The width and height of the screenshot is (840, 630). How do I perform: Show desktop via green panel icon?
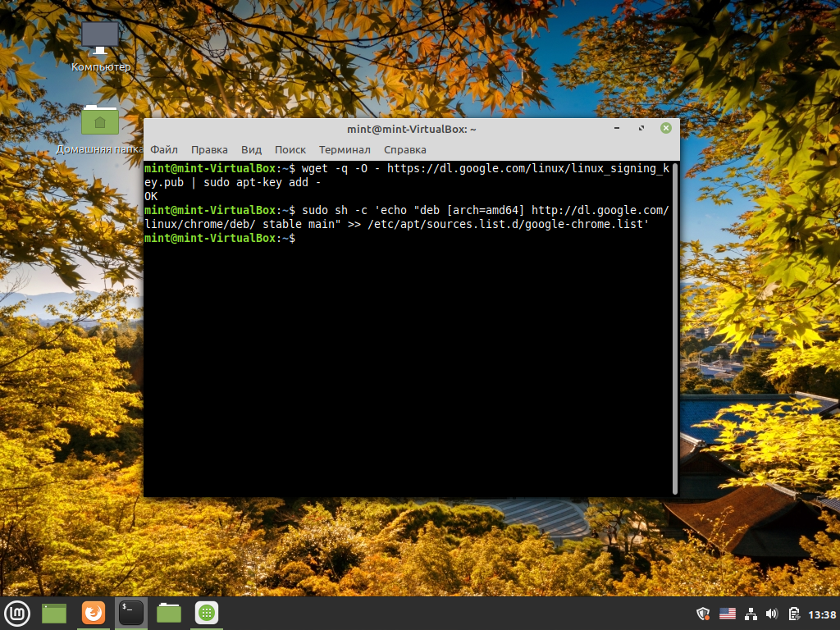pyautogui.click(x=54, y=614)
